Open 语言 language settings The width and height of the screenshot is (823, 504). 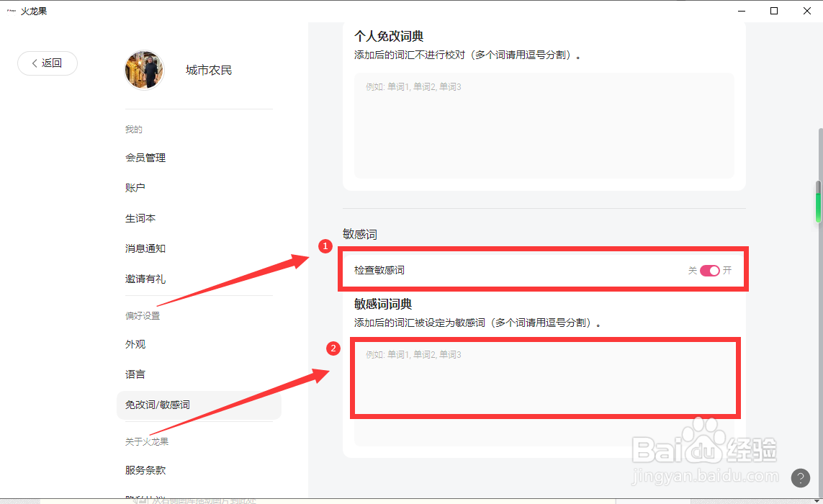point(135,374)
